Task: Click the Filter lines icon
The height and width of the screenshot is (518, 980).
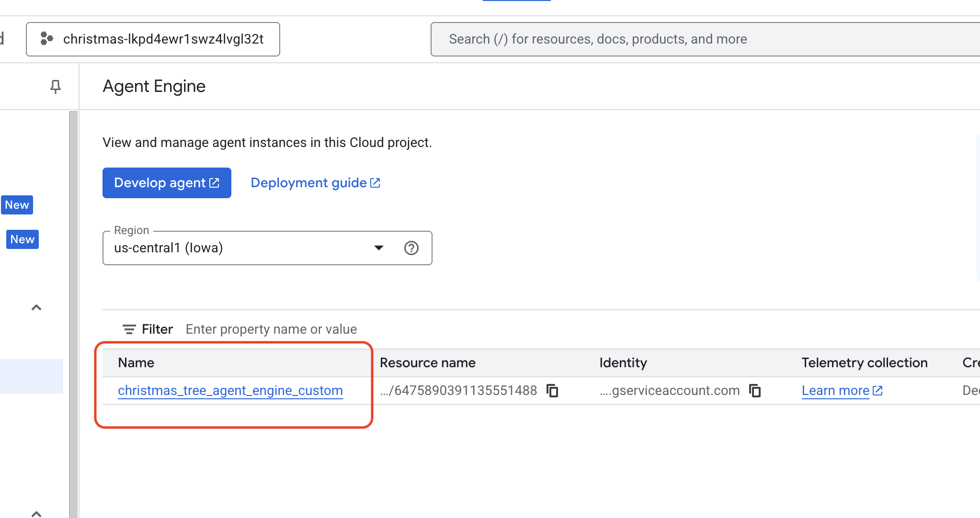Action: coord(129,329)
